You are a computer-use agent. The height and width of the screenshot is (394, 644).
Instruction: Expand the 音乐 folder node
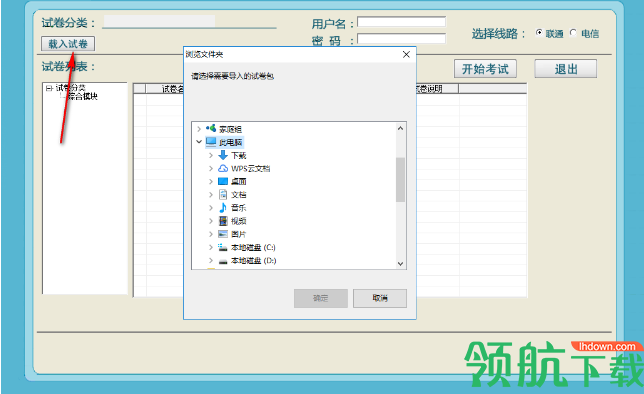(x=211, y=208)
